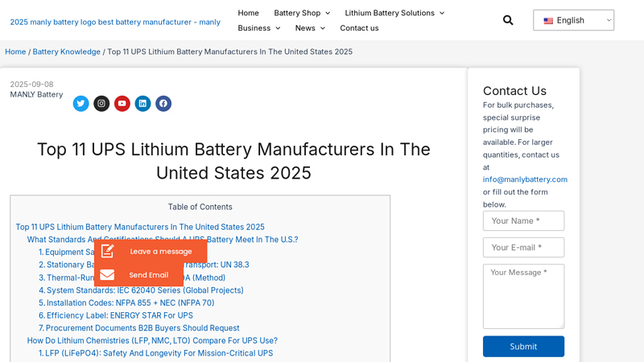
Task: Click the Leave a message pencil icon
Action: pos(107,251)
